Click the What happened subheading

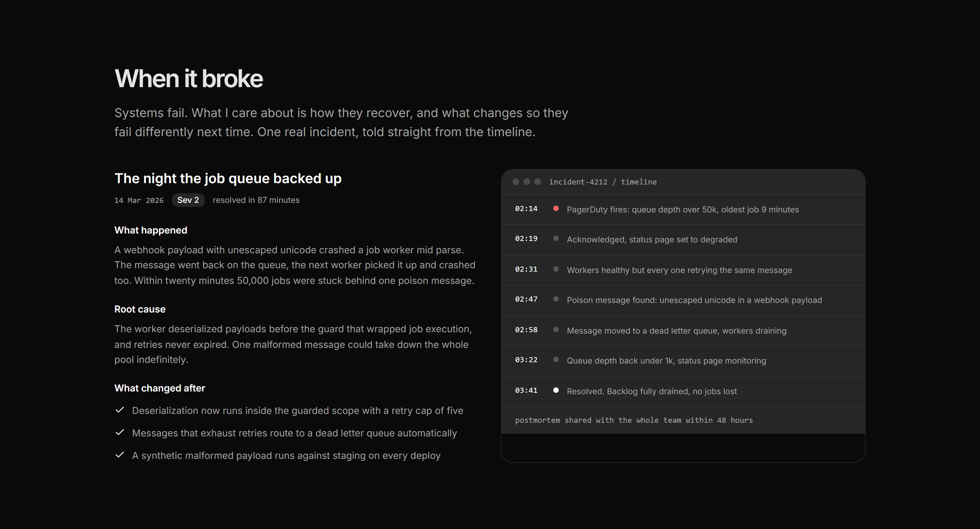click(x=151, y=230)
